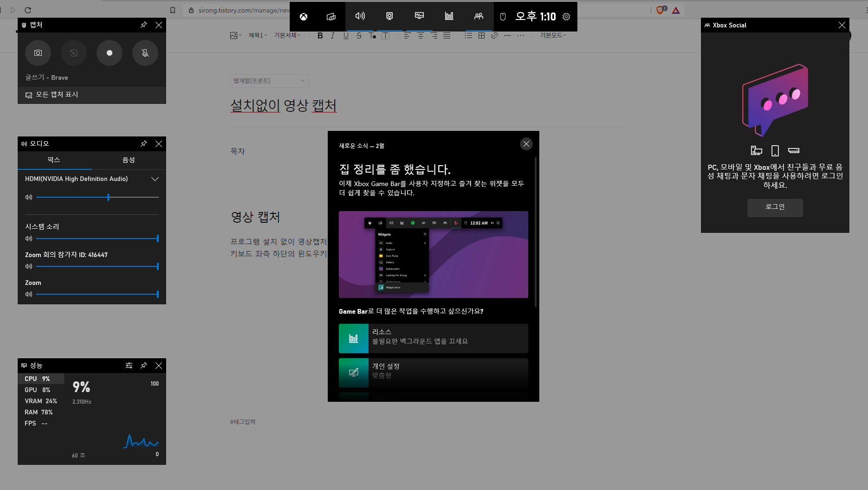Select the RAM metric row
The image size is (868, 490).
(x=41, y=413)
